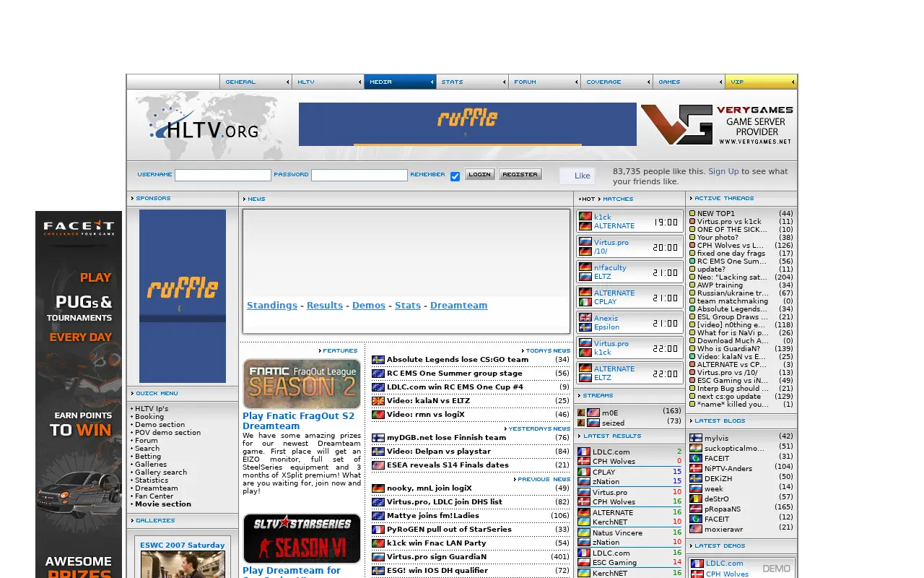Open the Fnatic FragOut League Season 2 banner
The height and width of the screenshot is (578, 924).
pyautogui.click(x=302, y=384)
